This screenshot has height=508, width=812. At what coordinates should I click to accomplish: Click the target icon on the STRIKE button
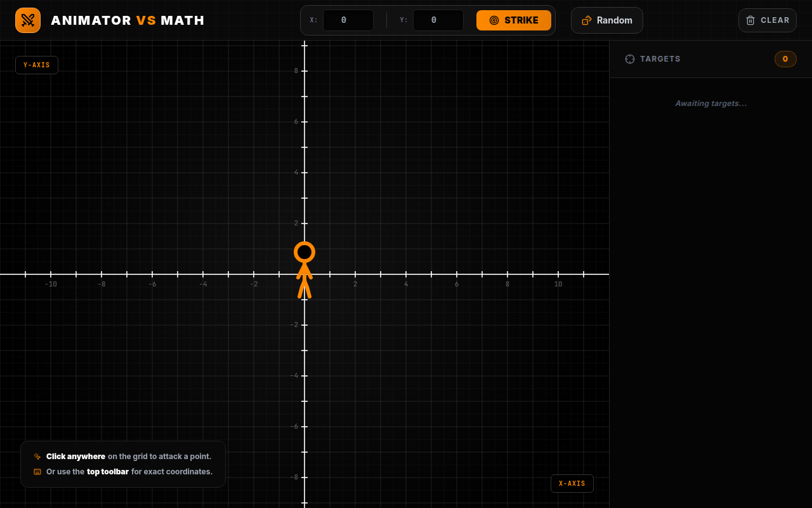[494, 20]
